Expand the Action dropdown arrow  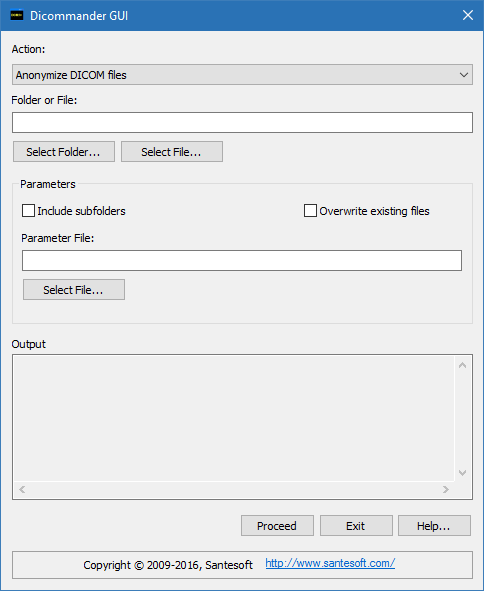click(464, 75)
